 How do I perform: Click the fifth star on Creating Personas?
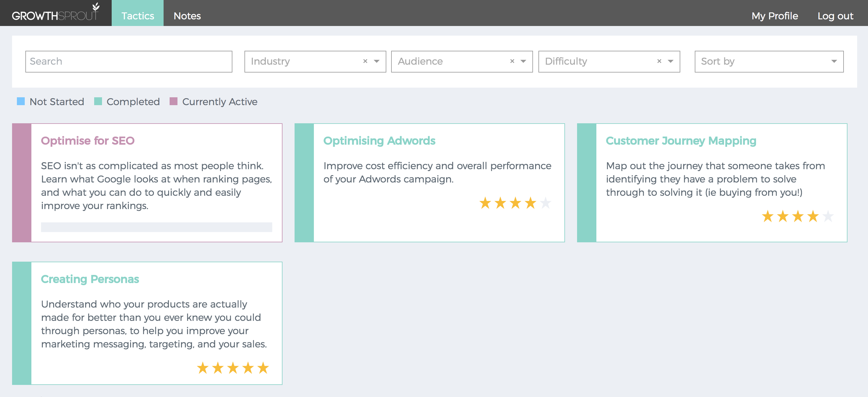tap(263, 368)
